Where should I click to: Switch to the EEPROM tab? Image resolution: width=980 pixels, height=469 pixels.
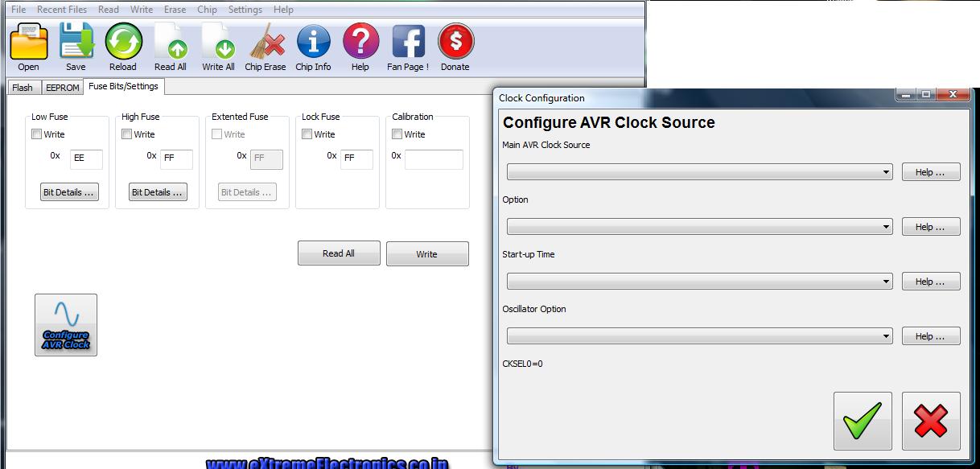coord(62,88)
